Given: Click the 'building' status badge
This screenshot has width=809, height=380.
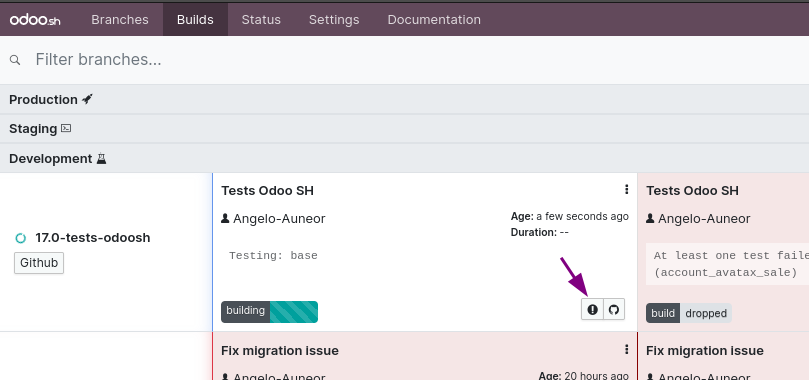Looking at the screenshot, I should (x=246, y=312).
